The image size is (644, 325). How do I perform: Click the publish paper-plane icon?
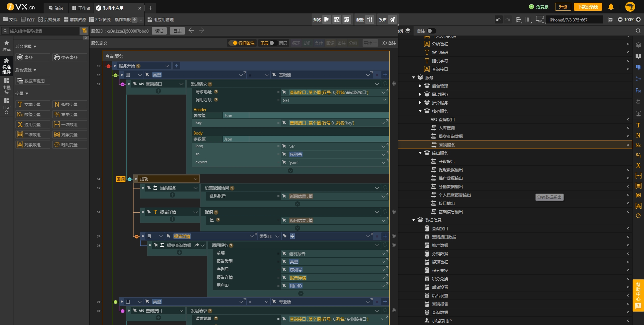coord(392,19)
